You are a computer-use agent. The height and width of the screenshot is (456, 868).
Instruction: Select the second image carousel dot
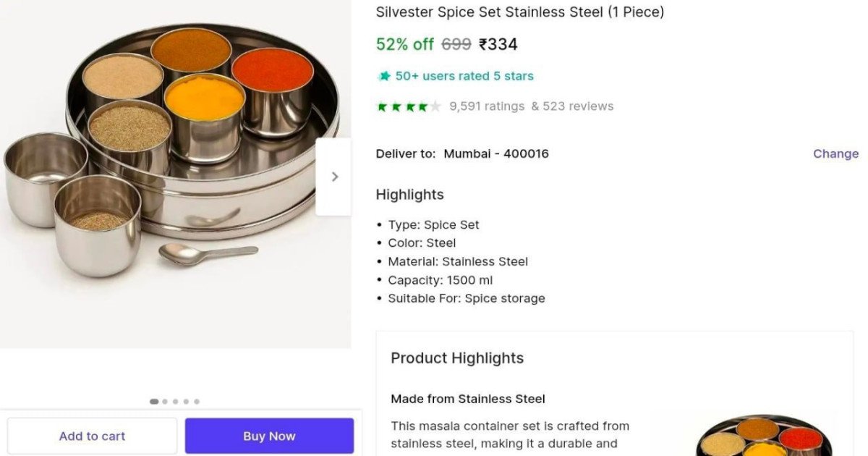click(165, 401)
